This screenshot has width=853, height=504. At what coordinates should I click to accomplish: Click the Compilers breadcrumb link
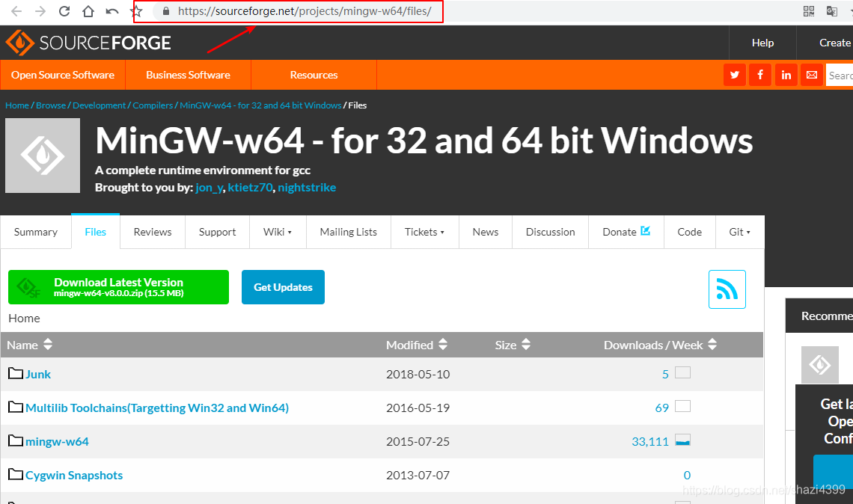click(153, 105)
